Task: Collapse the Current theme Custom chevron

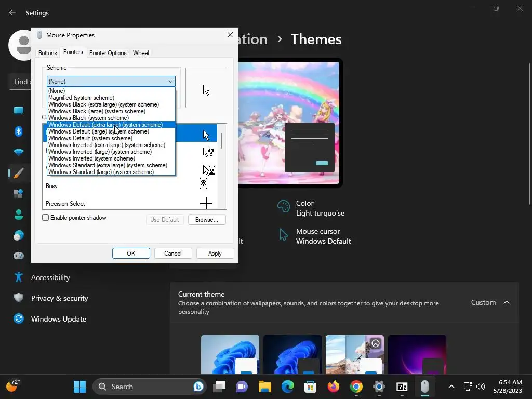Action: pos(507,302)
